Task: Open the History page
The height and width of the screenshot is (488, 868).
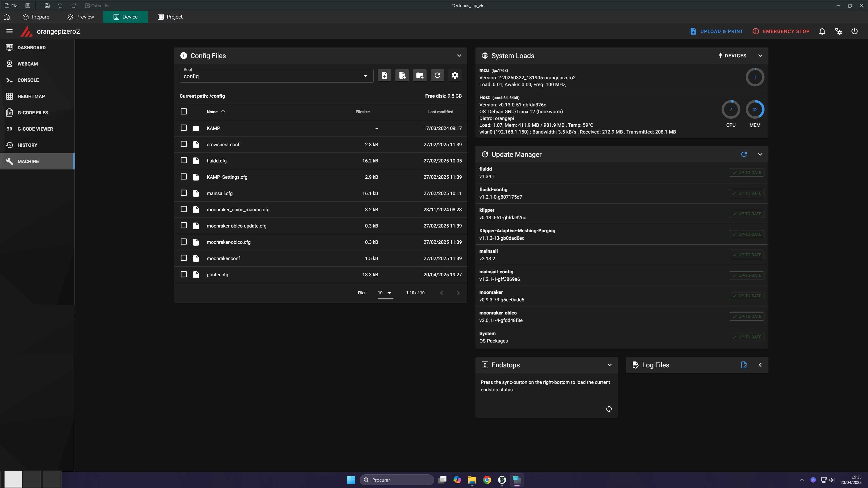Action: tap(37, 145)
